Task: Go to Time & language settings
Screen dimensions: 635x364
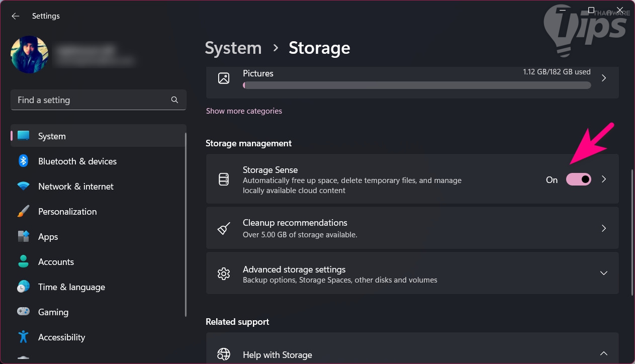Action: point(71,287)
